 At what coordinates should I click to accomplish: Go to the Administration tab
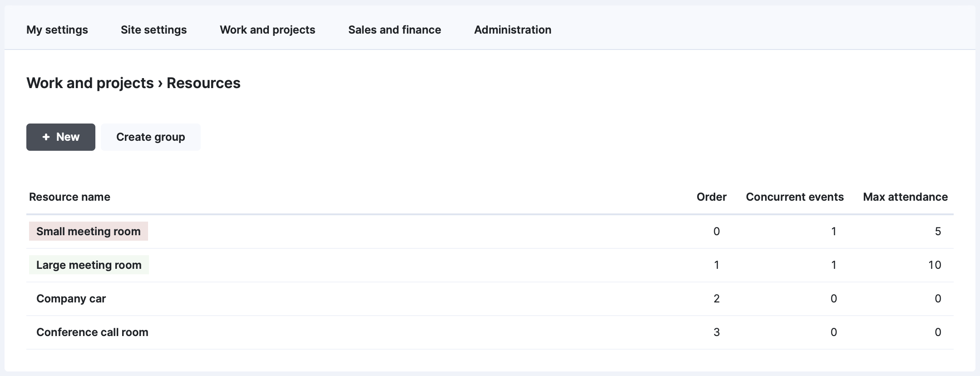point(513,30)
